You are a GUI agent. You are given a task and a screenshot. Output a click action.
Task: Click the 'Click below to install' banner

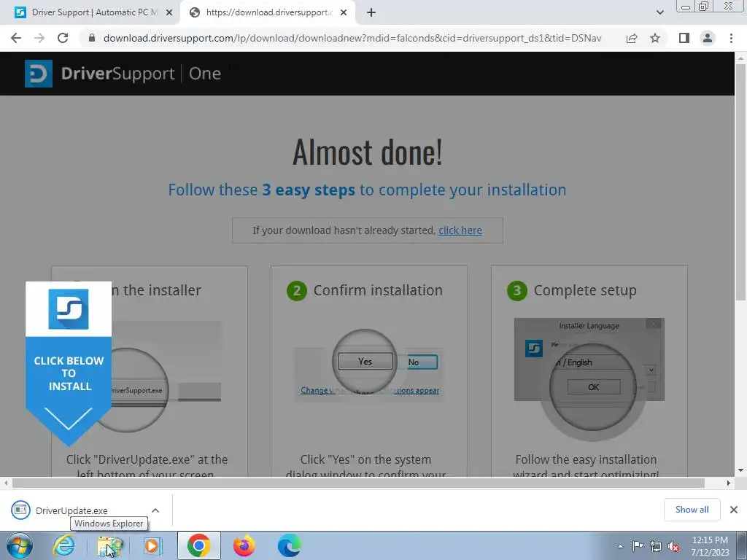(x=69, y=364)
